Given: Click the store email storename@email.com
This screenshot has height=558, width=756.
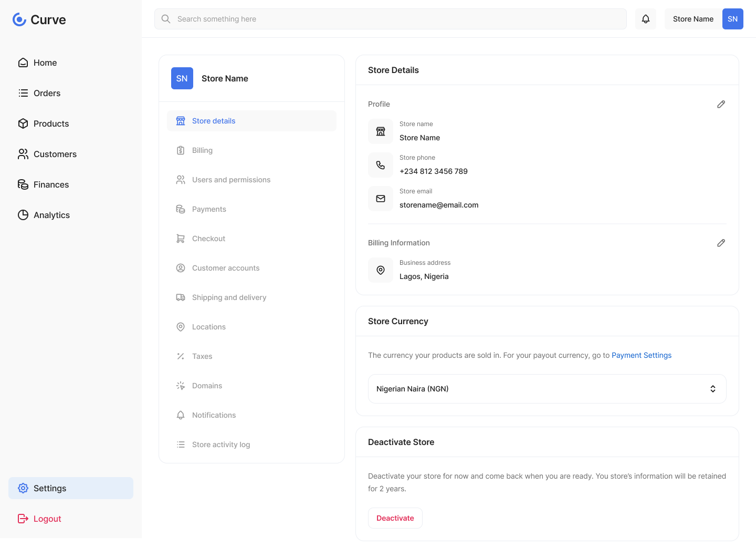Looking at the screenshot, I should pyautogui.click(x=439, y=205).
